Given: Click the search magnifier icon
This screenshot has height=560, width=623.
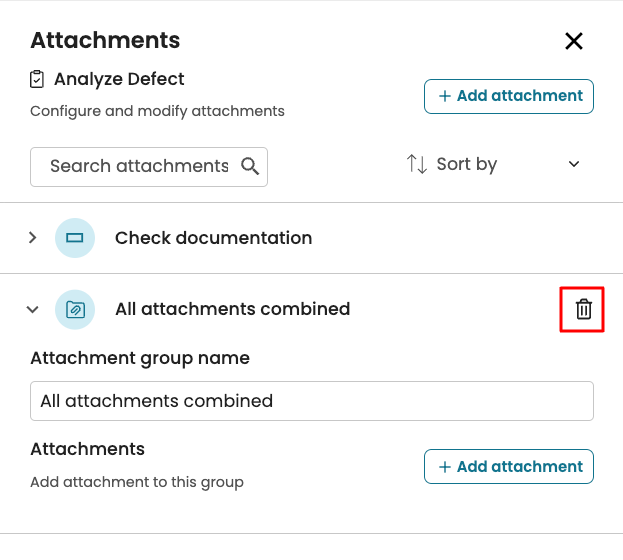Looking at the screenshot, I should 250,166.
